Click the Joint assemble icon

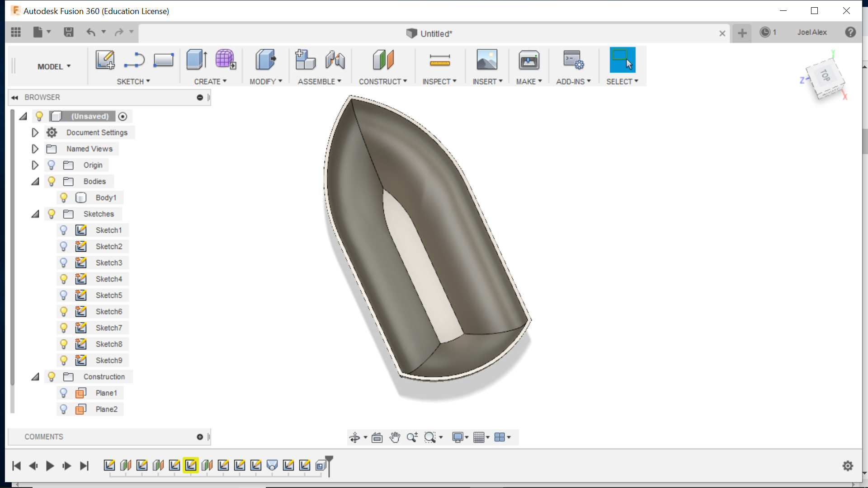[335, 60]
